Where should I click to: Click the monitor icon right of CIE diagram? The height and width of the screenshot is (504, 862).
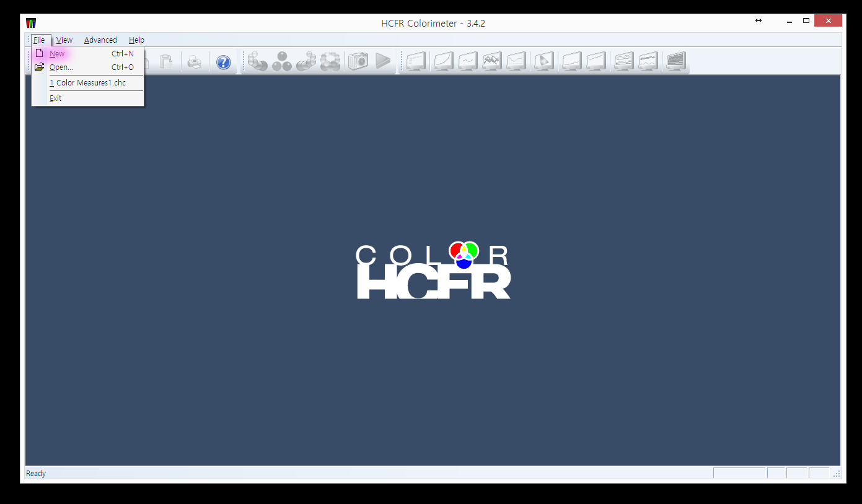[x=571, y=61]
